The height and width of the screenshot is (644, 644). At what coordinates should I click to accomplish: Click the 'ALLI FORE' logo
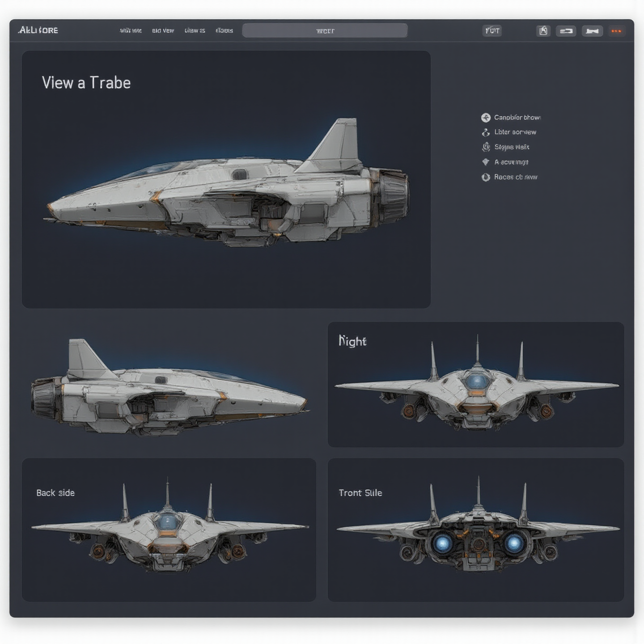pos(38,30)
